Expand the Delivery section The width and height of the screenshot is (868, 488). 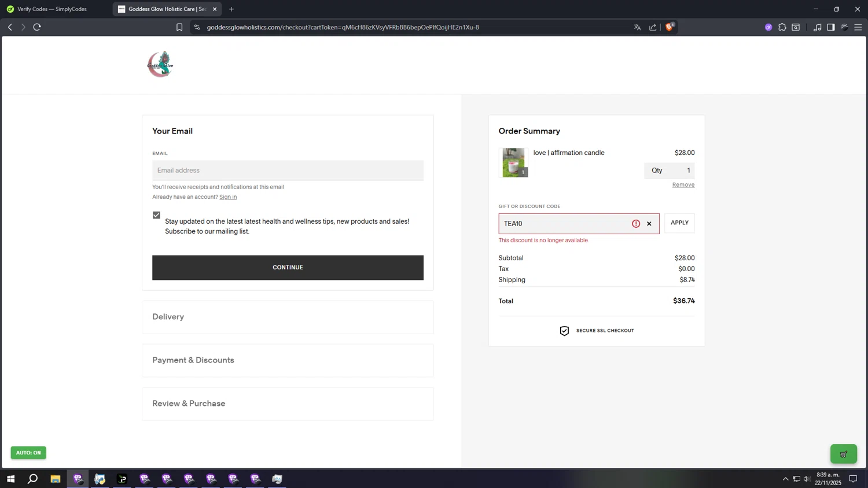(288, 317)
